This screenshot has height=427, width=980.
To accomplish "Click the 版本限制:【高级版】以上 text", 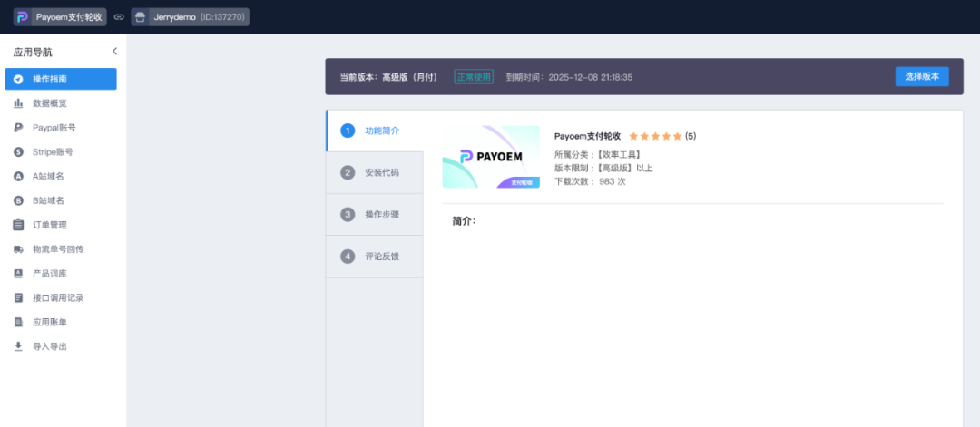I will (603, 168).
